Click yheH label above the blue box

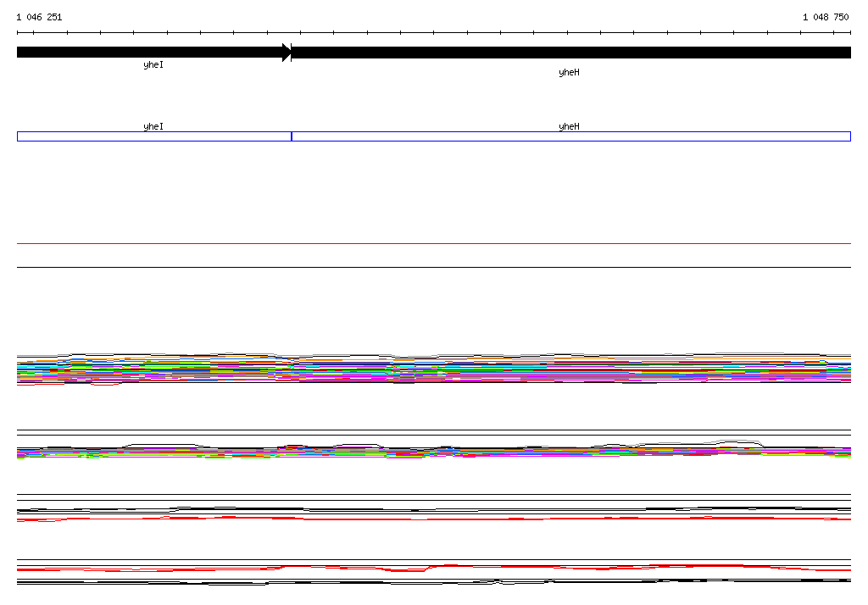coord(569,127)
